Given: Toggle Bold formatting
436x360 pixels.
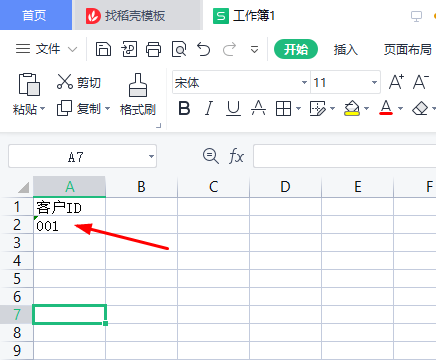Looking at the screenshot, I should [x=184, y=108].
